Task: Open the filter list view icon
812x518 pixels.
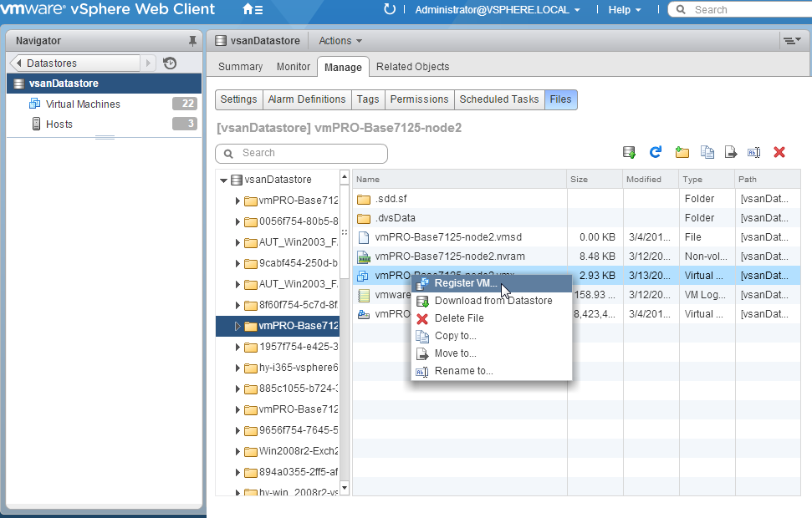Action: (x=793, y=40)
